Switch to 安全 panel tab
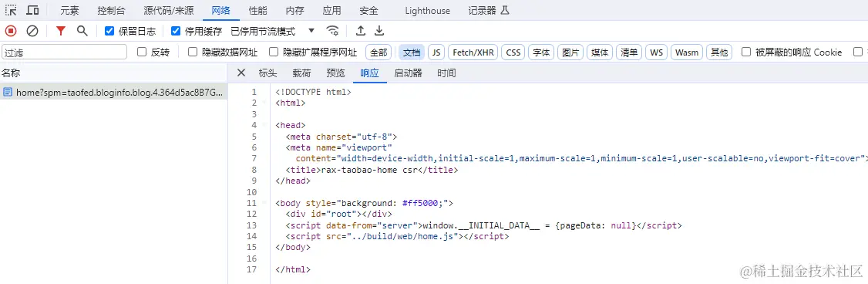The width and height of the screenshot is (868, 284). [369, 11]
